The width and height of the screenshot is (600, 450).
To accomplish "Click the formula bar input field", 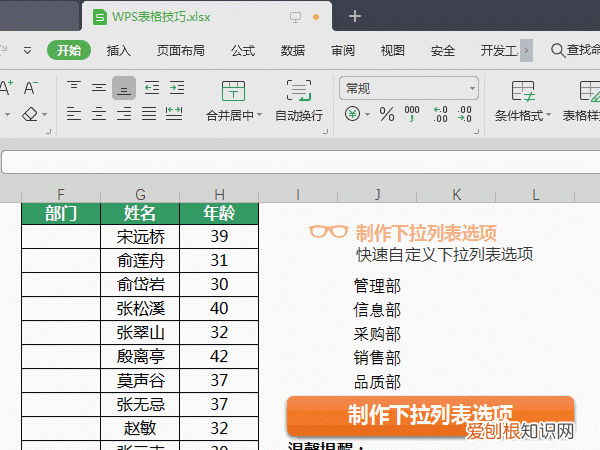I will (x=301, y=162).
